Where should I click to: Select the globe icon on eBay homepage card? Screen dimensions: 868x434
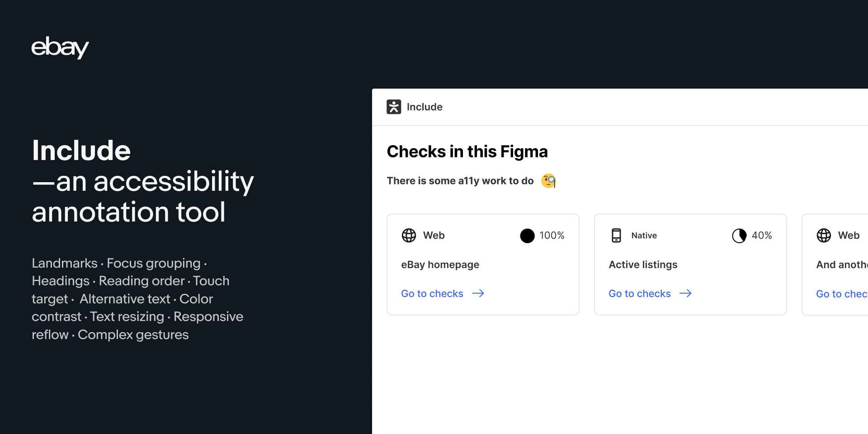coord(409,236)
